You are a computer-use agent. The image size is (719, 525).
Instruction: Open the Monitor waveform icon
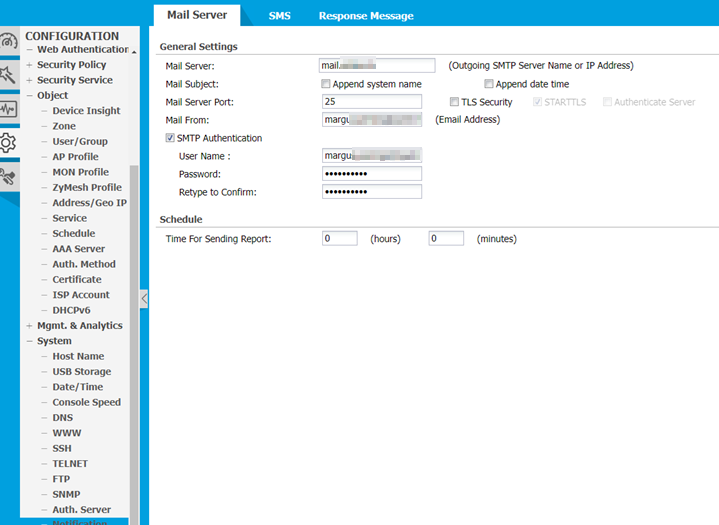[x=9, y=109]
